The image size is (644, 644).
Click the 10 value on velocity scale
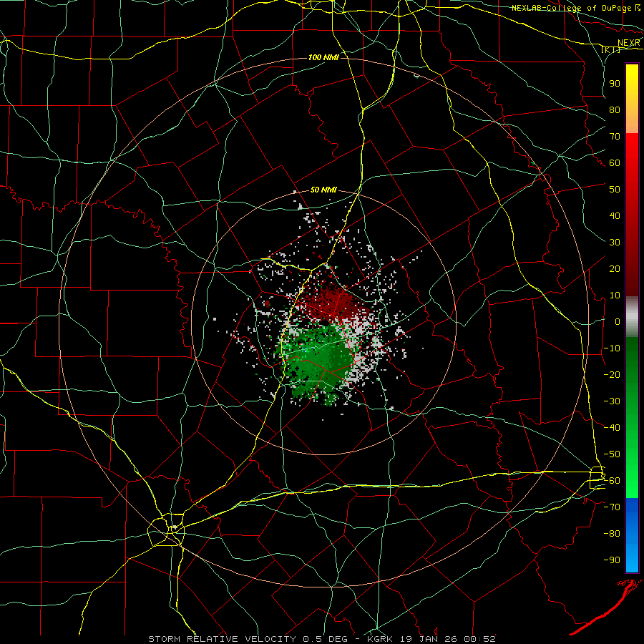pyautogui.click(x=615, y=296)
